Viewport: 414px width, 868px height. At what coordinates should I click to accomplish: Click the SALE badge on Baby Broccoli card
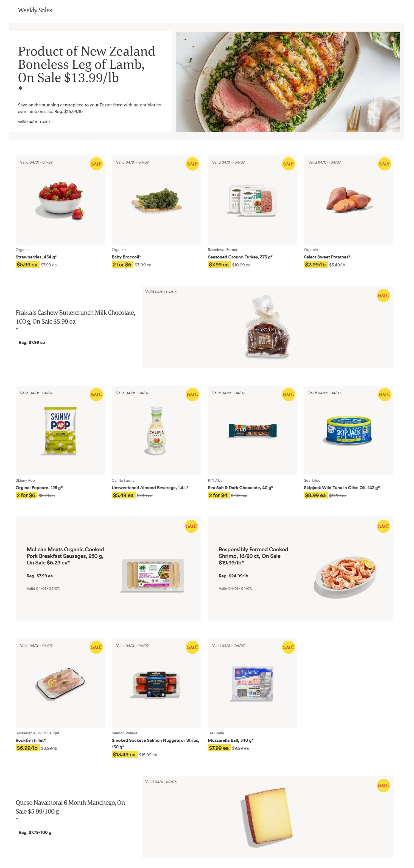pos(192,164)
